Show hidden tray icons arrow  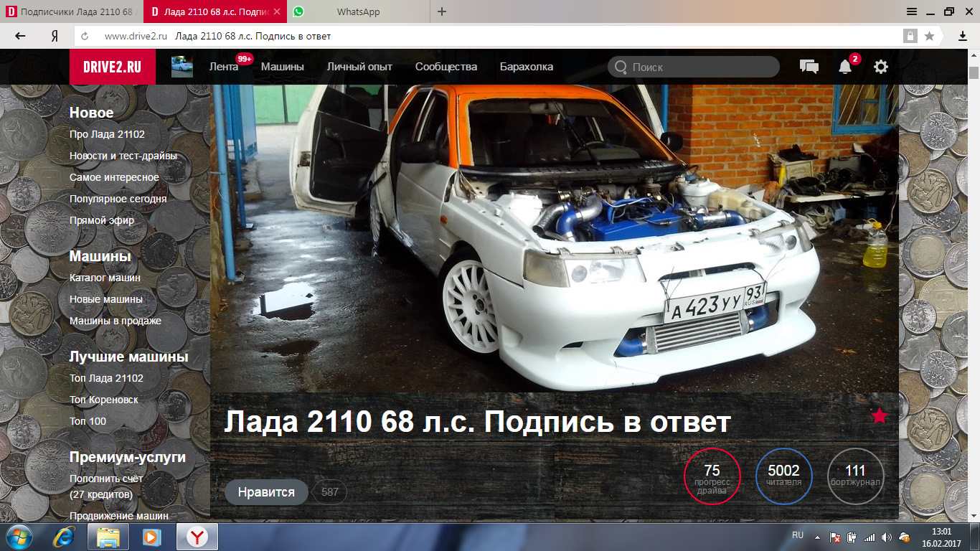(x=816, y=537)
